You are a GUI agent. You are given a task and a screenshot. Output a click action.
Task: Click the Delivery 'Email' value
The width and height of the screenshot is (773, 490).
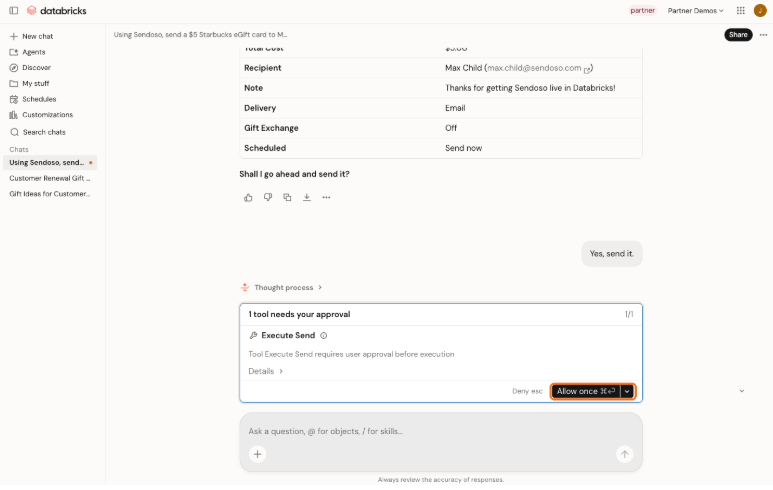pyautogui.click(x=455, y=108)
